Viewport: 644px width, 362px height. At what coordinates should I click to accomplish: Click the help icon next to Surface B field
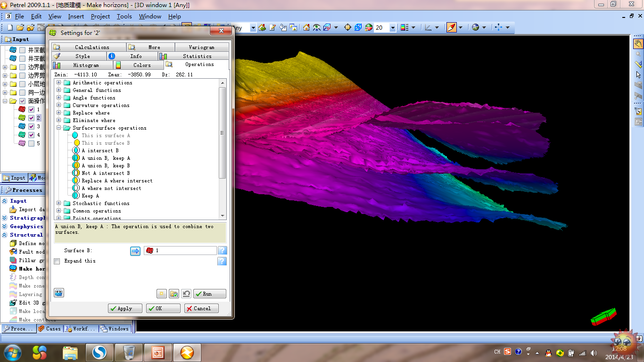tap(222, 251)
